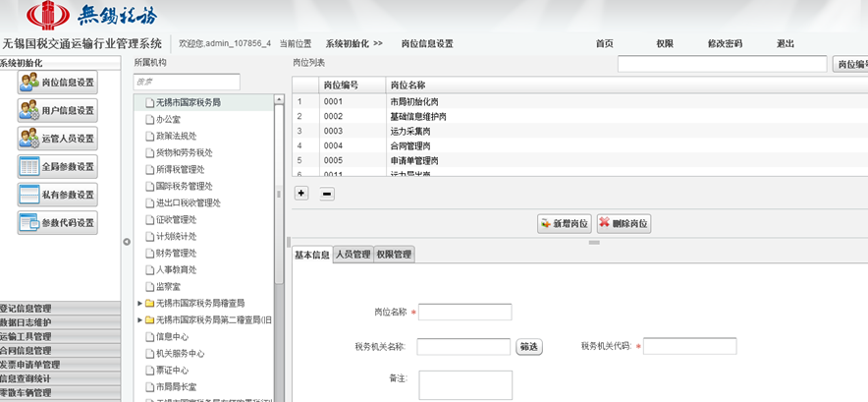This screenshot has height=402, width=868.
Task: Collapse the left panel with the arrow handle
Action: pyautogui.click(x=126, y=241)
